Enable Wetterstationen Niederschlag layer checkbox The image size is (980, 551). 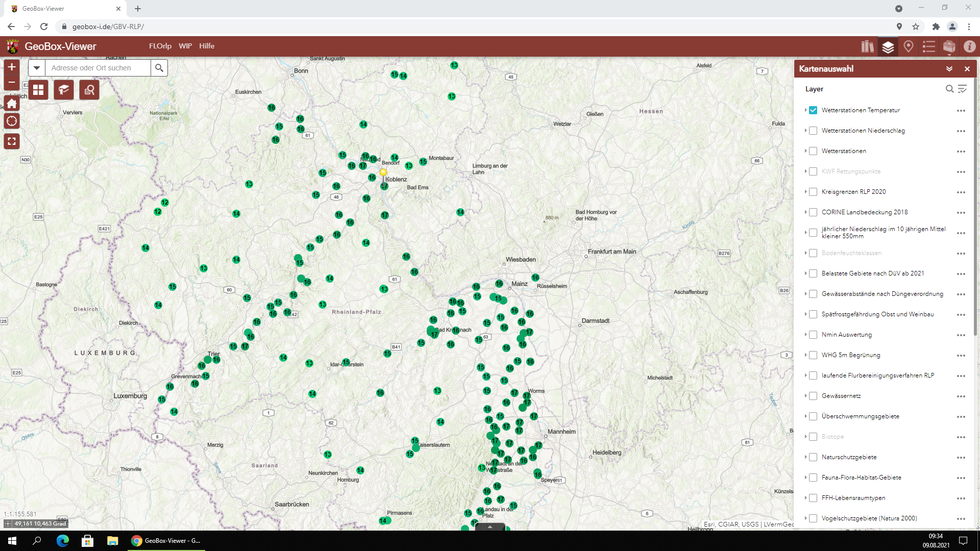[x=813, y=131]
